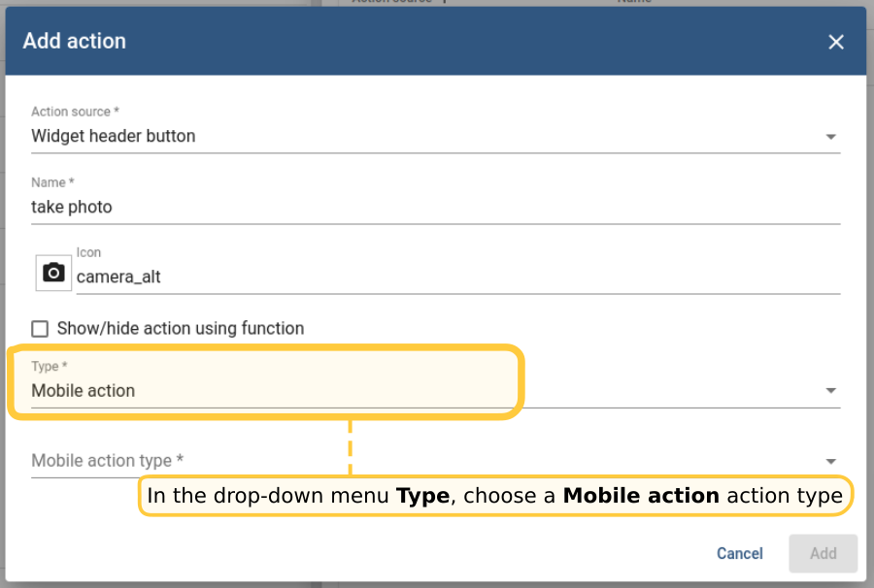
Task: Close the Add action dialog
Action: (x=835, y=42)
